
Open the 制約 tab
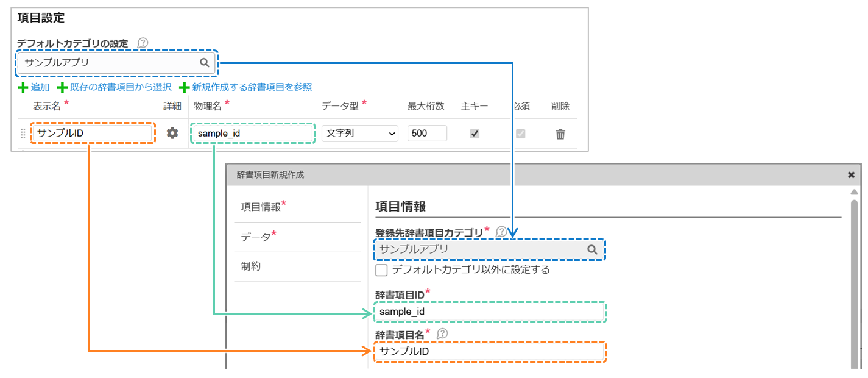pos(251,266)
